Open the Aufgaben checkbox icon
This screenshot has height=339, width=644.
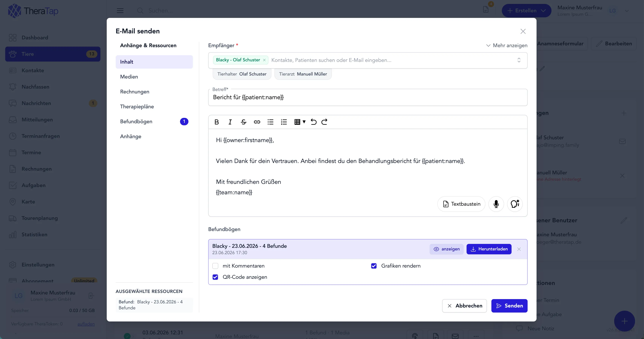[12, 185]
